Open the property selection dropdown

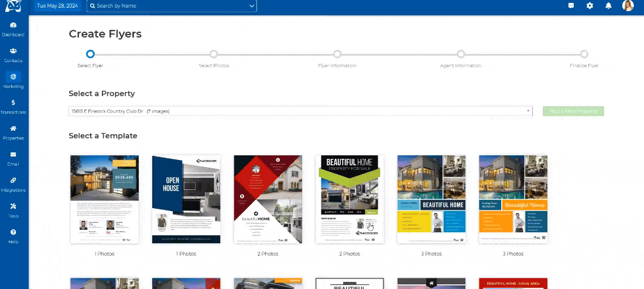point(300,111)
